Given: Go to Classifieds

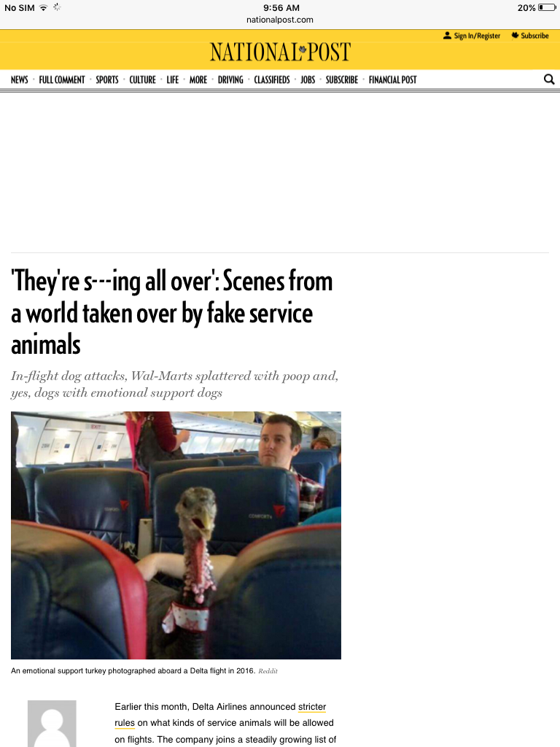Looking at the screenshot, I should (x=272, y=80).
